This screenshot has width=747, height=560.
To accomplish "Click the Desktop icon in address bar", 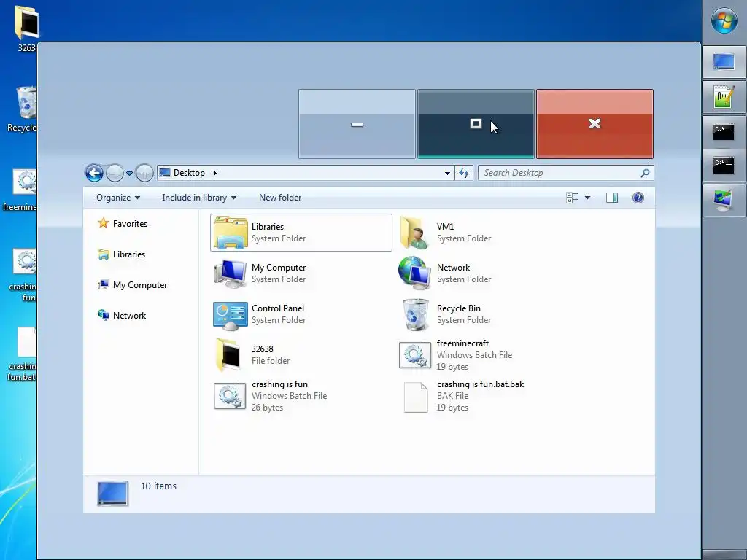I will (x=165, y=172).
